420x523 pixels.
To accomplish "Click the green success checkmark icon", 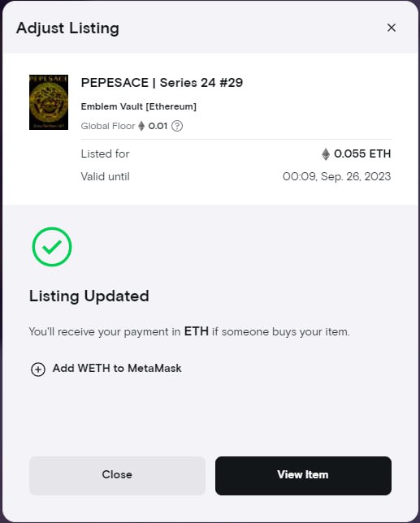I will tap(52, 247).
